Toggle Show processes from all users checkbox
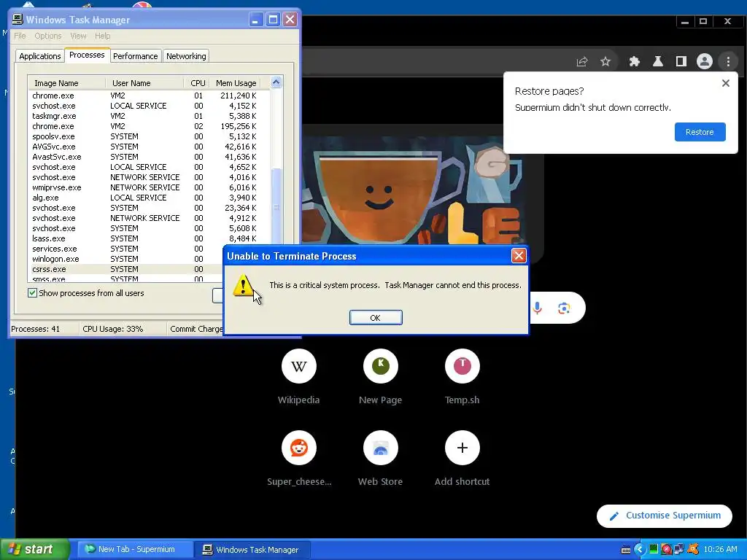The width and height of the screenshot is (747, 560). click(32, 293)
